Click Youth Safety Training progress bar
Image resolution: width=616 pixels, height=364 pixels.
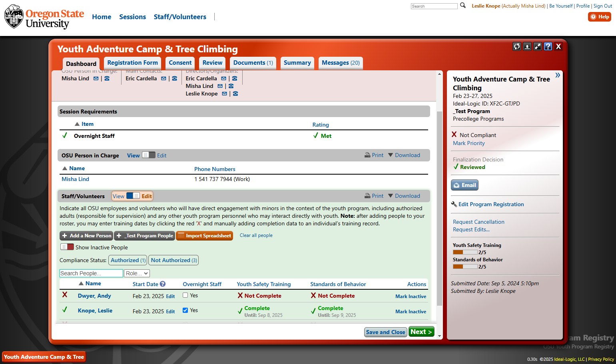pyautogui.click(x=465, y=252)
